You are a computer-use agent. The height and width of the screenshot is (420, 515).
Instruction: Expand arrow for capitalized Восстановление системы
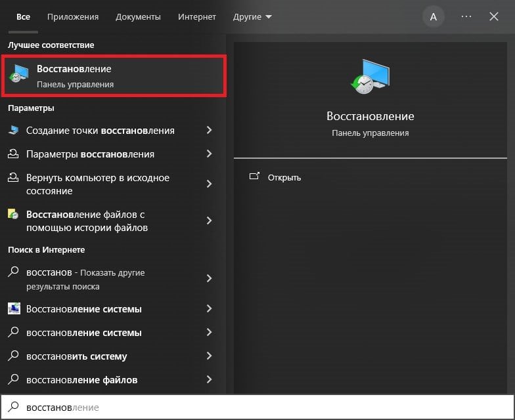(x=209, y=308)
